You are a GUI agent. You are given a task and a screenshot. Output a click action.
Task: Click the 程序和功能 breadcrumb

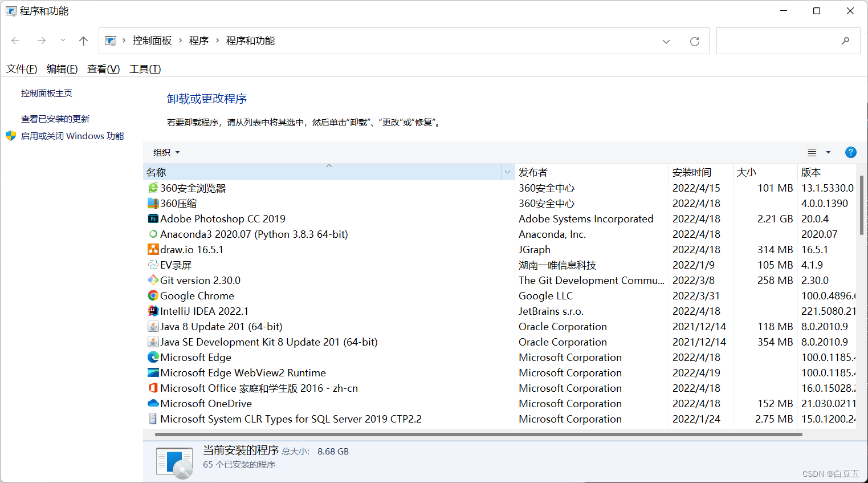pyautogui.click(x=250, y=40)
